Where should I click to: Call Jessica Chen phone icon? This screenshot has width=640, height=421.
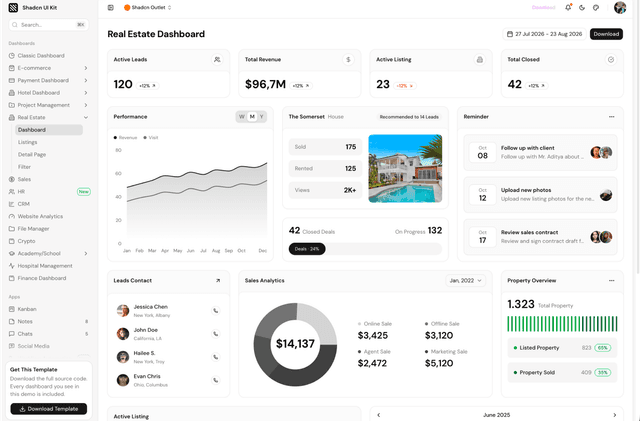coord(216,311)
